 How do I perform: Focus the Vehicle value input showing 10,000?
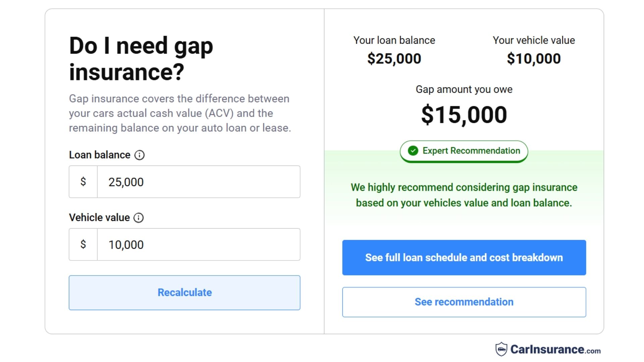coord(199,244)
